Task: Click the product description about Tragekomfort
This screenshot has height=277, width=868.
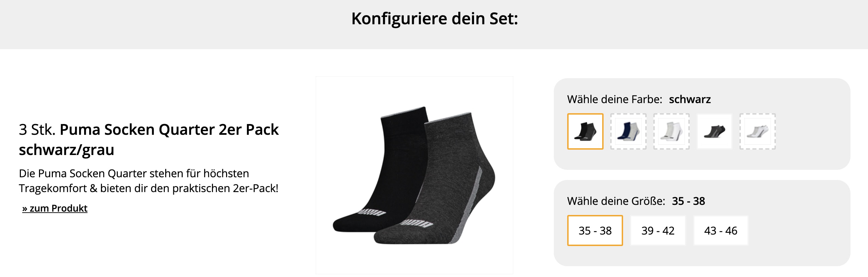Action: (x=149, y=181)
